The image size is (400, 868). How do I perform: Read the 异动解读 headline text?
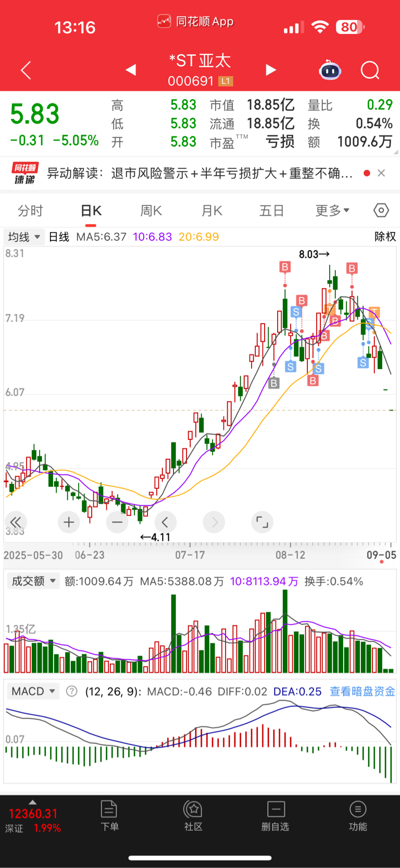pyautogui.click(x=200, y=173)
